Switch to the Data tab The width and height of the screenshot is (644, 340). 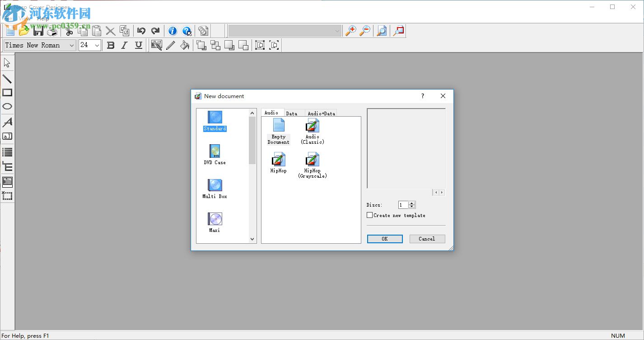click(292, 113)
